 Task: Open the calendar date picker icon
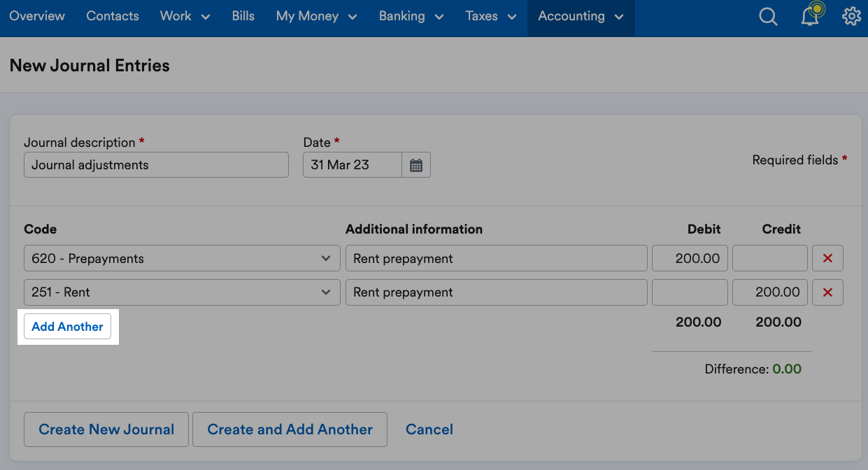click(x=415, y=164)
